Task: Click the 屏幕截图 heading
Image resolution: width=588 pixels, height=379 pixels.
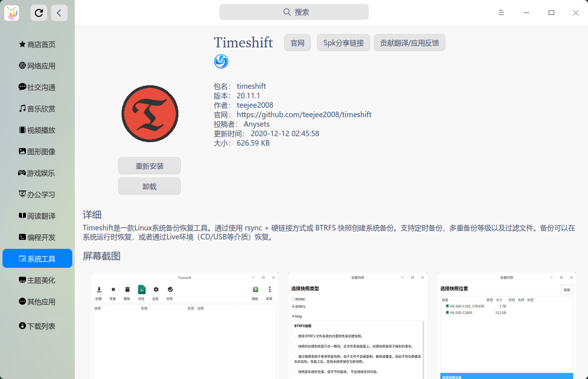Action: 102,256
